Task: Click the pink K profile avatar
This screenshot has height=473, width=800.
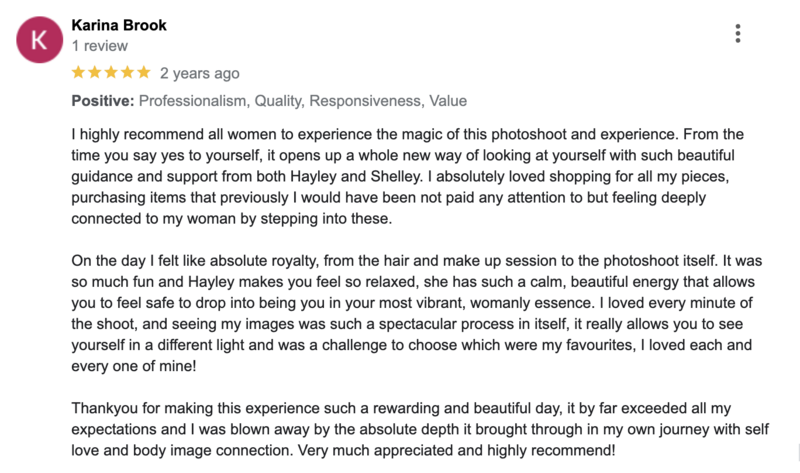Action: coord(40,40)
